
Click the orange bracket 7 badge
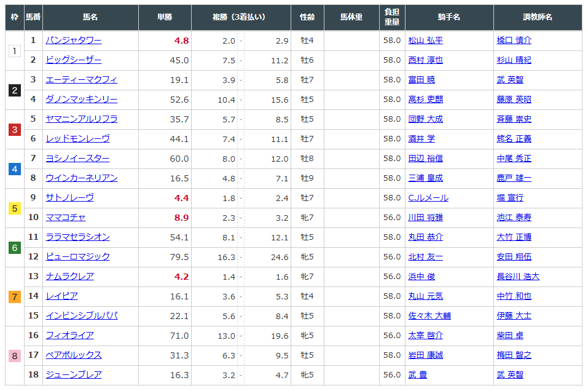(x=15, y=296)
